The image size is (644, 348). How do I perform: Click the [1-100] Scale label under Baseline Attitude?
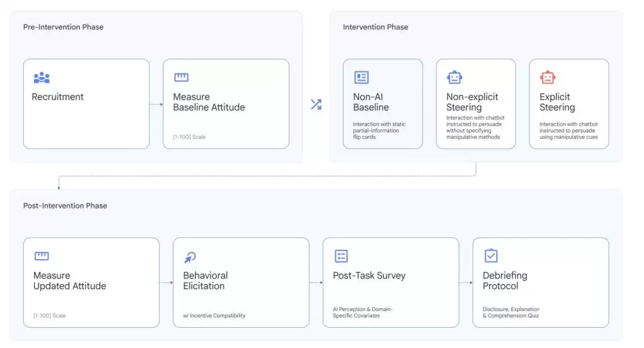pyautogui.click(x=189, y=137)
